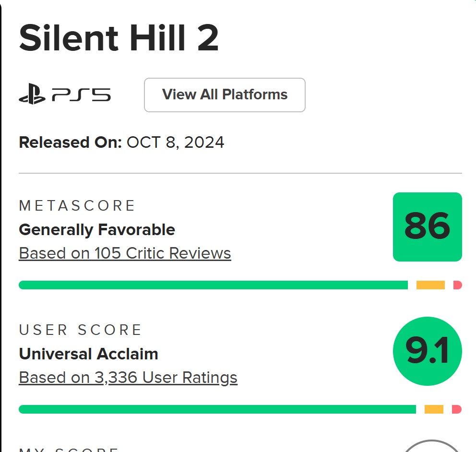
Task: Select the red negative segment of critic bar
Action: [x=457, y=285]
